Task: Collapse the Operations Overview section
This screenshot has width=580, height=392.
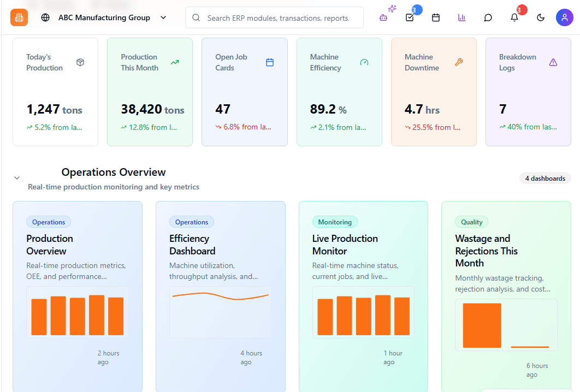Action: click(17, 178)
